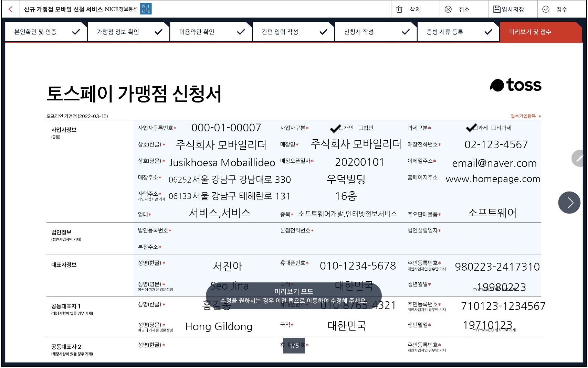This screenshot has height=368, width=588.
Task: Click the 임시저장 button
Action: pyautogui.click(x=513, y=9)
